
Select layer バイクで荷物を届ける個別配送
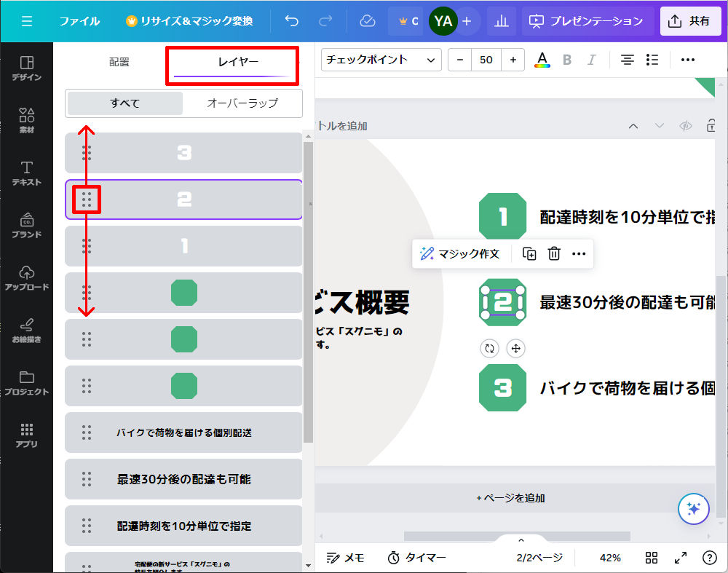pos(184,432)
